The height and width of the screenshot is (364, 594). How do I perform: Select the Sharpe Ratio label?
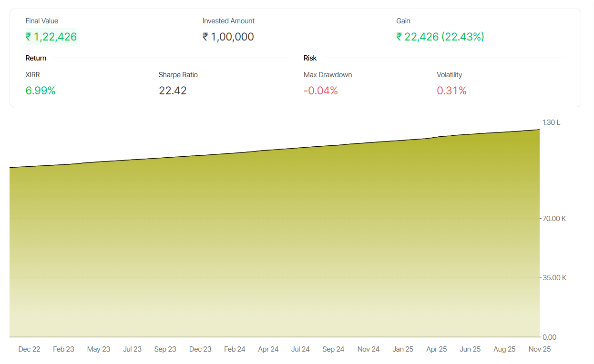pos(178,75)
